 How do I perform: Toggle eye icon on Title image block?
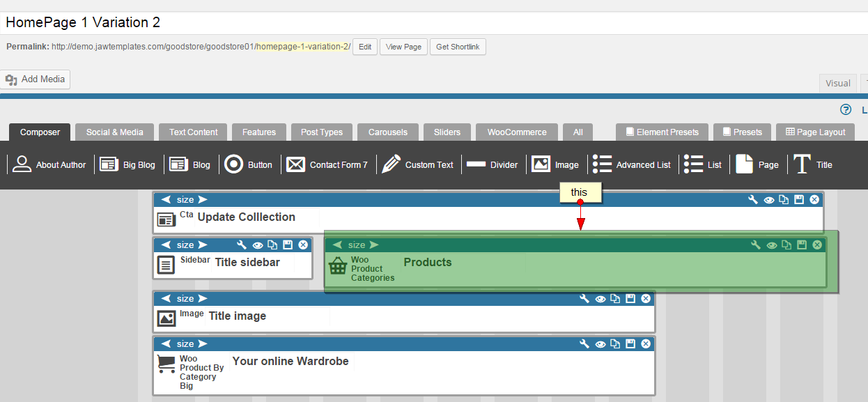pyautogui.click(x=600, y=299)
